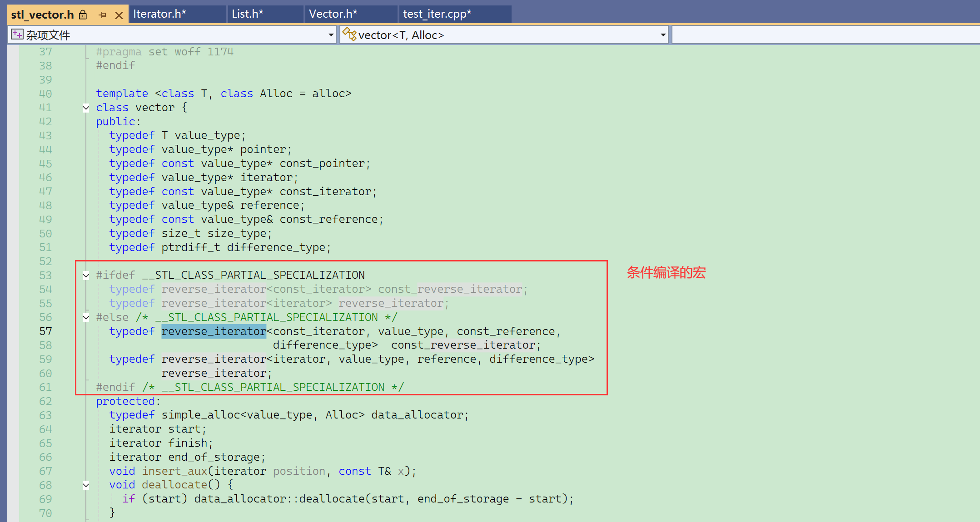980x522 pixels.
Task: Click the highlighted reverse_iterator on line 57
Action: 214,331
